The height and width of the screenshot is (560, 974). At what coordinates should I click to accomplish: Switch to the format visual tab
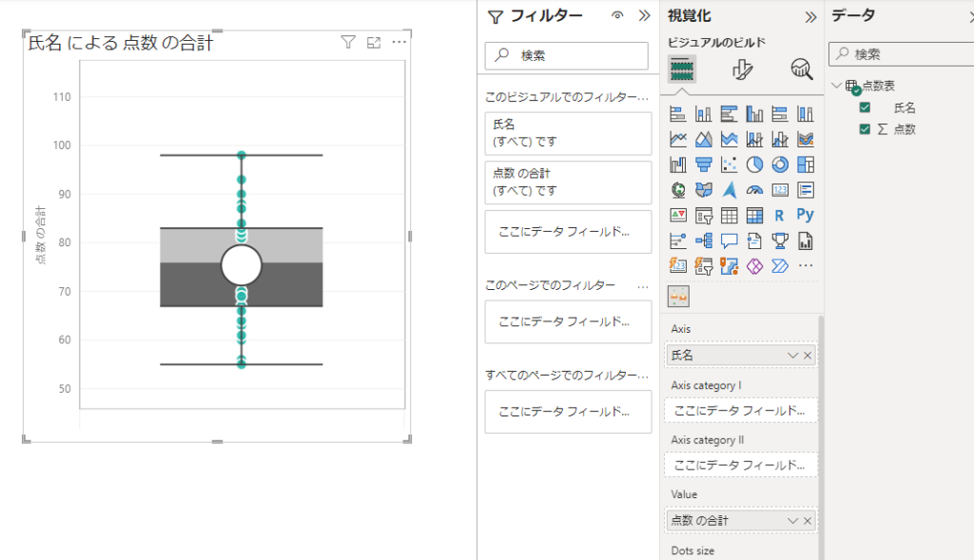(742, 69)
